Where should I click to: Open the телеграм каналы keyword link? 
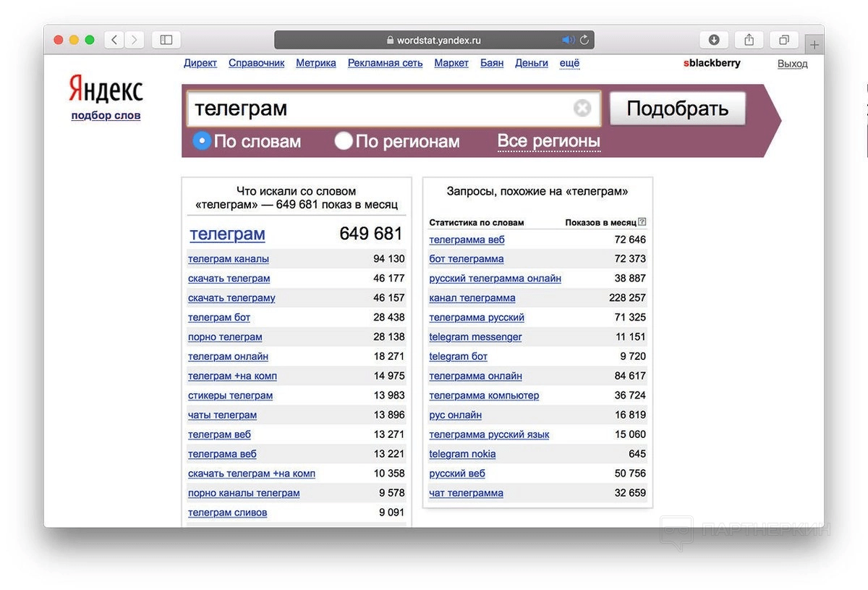click(x=229, y=259)
